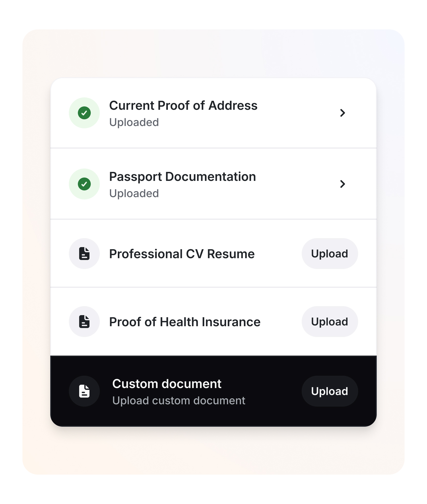Click the white document icon in Custom document row
The image size is (427, 504).
pos(84,391)
